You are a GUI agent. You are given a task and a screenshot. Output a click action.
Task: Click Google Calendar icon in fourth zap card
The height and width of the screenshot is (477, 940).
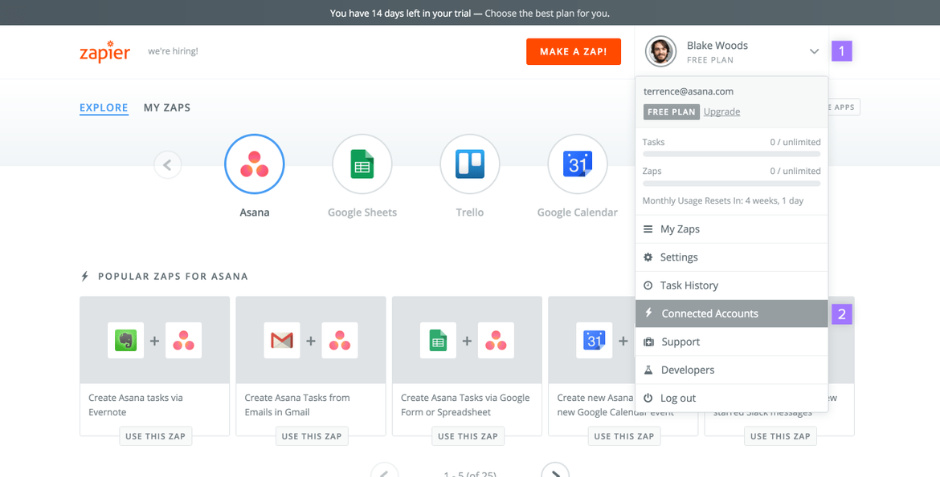(594, 340)
